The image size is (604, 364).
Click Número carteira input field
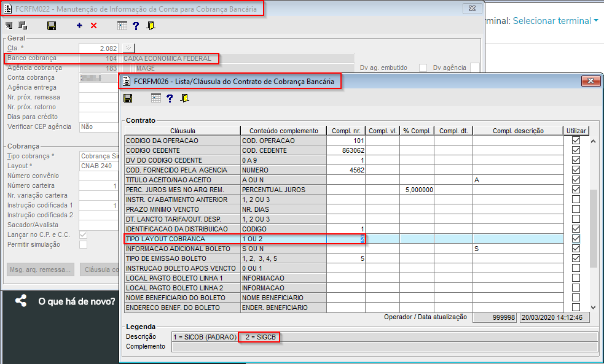click(99, 186)
